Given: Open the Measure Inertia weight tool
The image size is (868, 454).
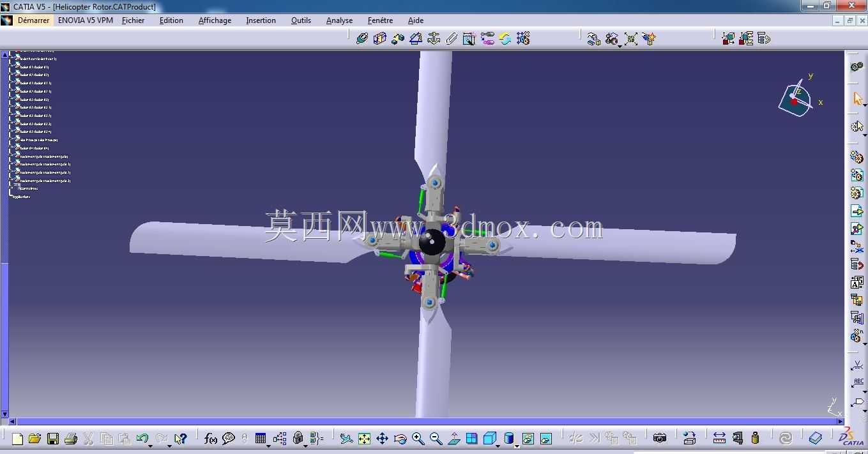Looking at the screenshot, I should (x=756, y=439).
